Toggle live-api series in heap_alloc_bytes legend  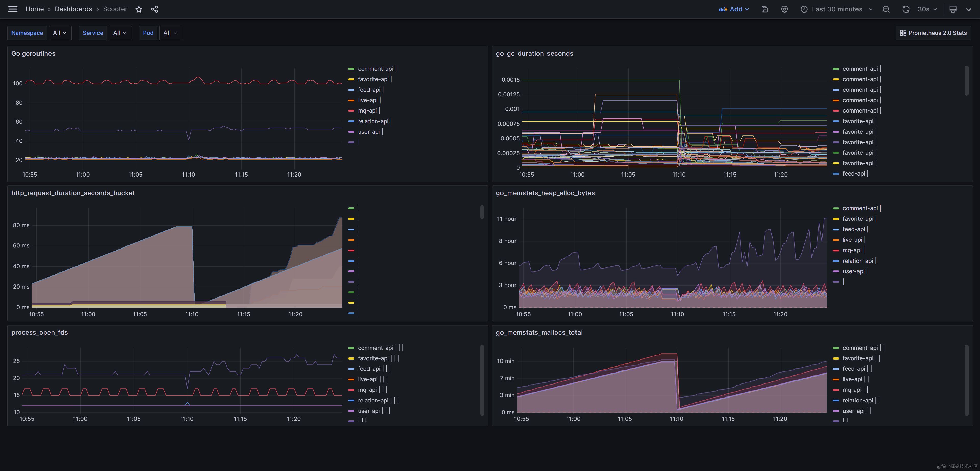point(852,240)
